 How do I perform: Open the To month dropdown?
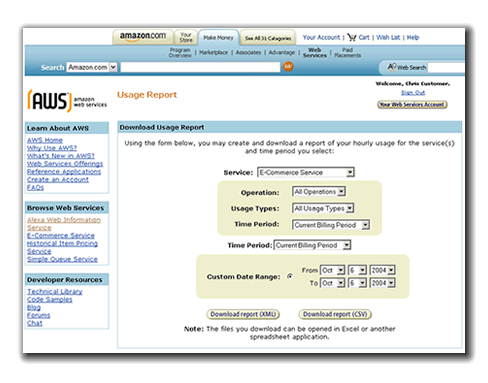tap(332, 283)
